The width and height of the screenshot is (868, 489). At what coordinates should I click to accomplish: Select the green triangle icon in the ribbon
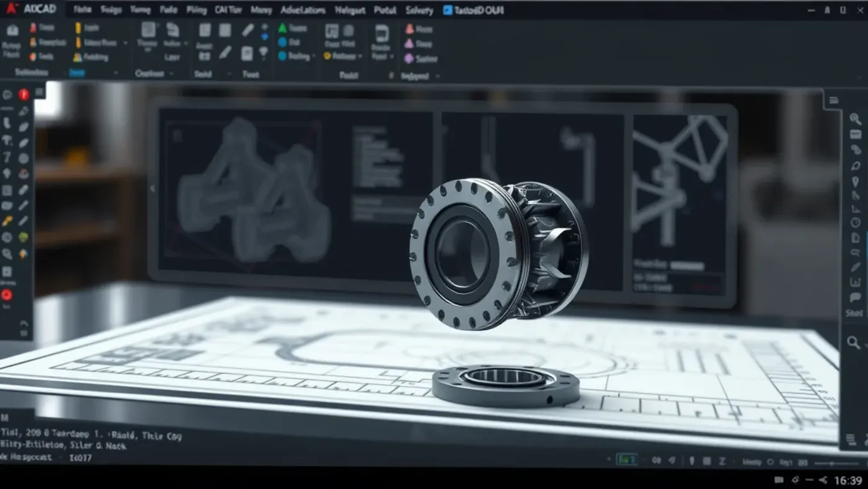point(282,29)
